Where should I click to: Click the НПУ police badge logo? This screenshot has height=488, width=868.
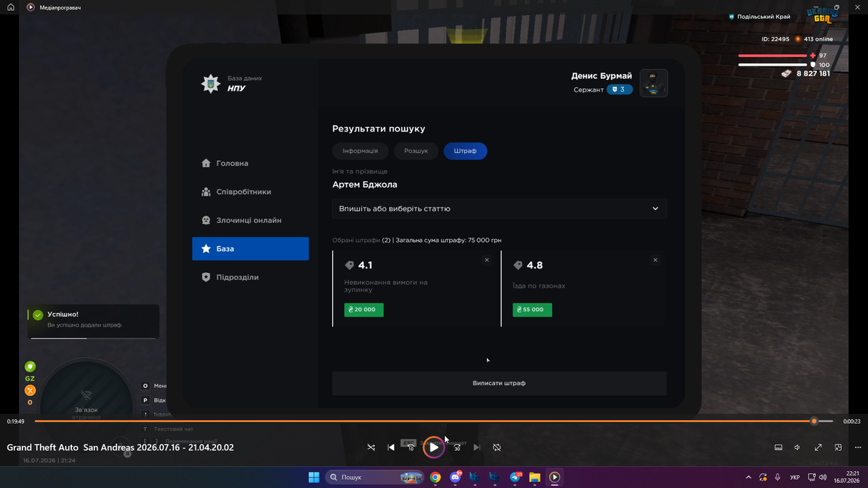(211, 83)
